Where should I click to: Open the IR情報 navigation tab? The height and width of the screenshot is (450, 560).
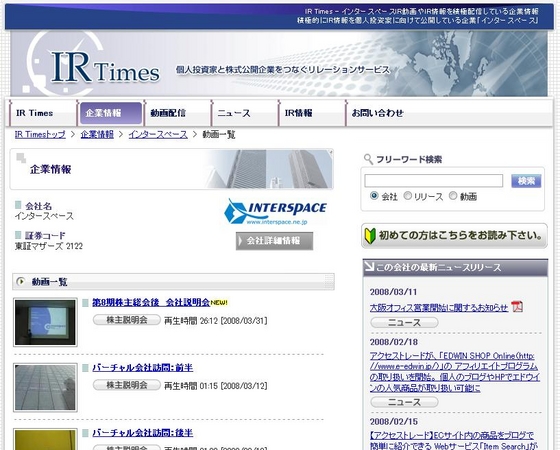click(x=298, y=113)
